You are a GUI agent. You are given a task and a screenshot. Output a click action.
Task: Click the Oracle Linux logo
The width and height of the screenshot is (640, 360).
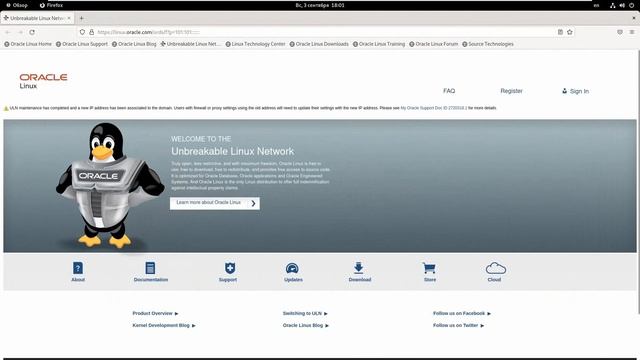pyautogui.click(x=43, y=81)
